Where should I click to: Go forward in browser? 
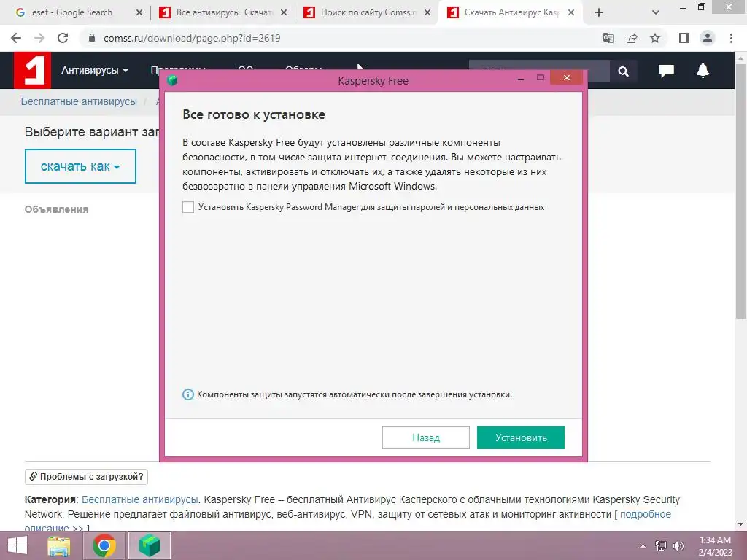point(39,38)
